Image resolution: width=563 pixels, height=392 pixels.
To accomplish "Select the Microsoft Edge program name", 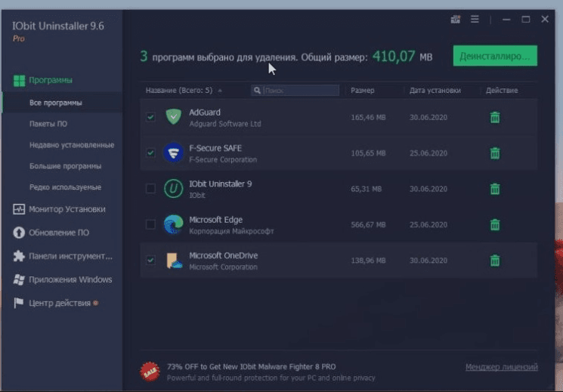I will (216, 220).
